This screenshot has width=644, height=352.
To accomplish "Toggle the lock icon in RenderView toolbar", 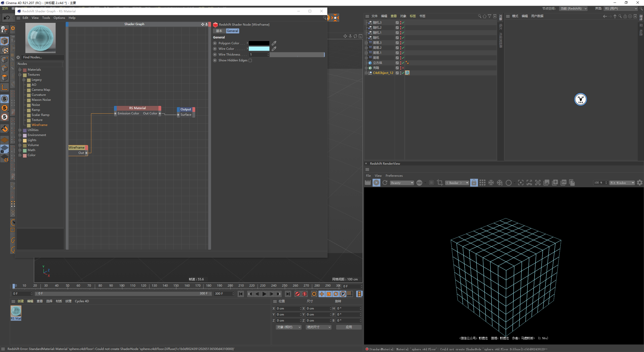I will [474, 183].
